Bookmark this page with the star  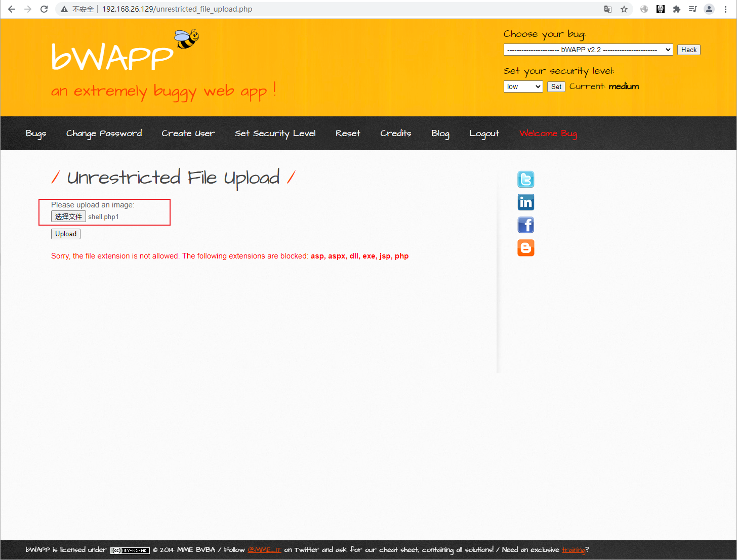coord(624,9)
